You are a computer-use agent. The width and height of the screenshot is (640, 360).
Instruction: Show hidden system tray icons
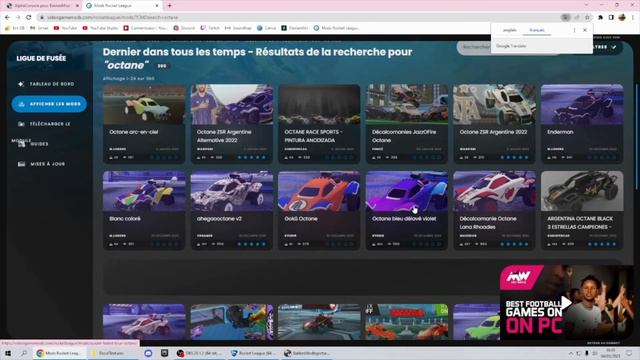[x=571, y=353]
